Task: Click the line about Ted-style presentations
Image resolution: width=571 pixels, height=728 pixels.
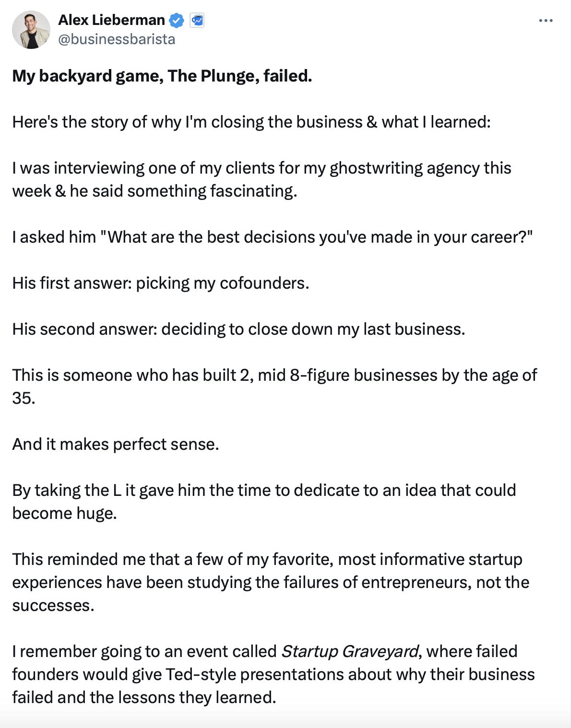Action: click(x=274, y=675)
